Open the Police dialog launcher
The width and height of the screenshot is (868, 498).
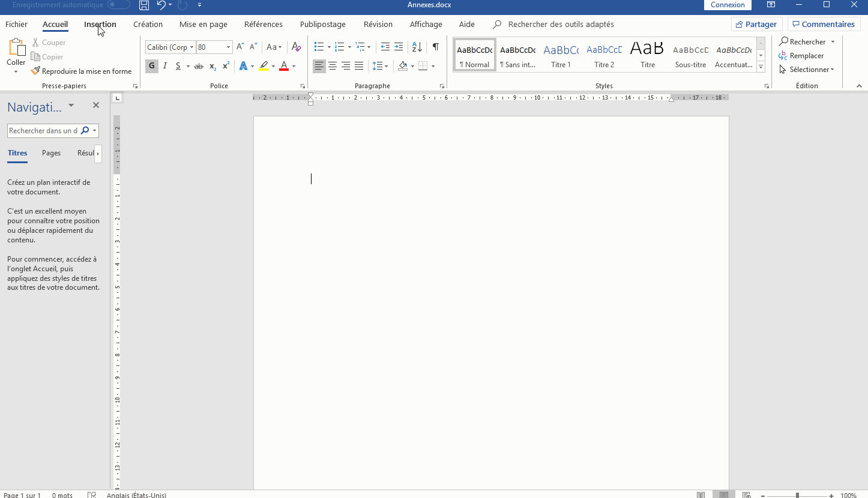(x=302, y=86)
